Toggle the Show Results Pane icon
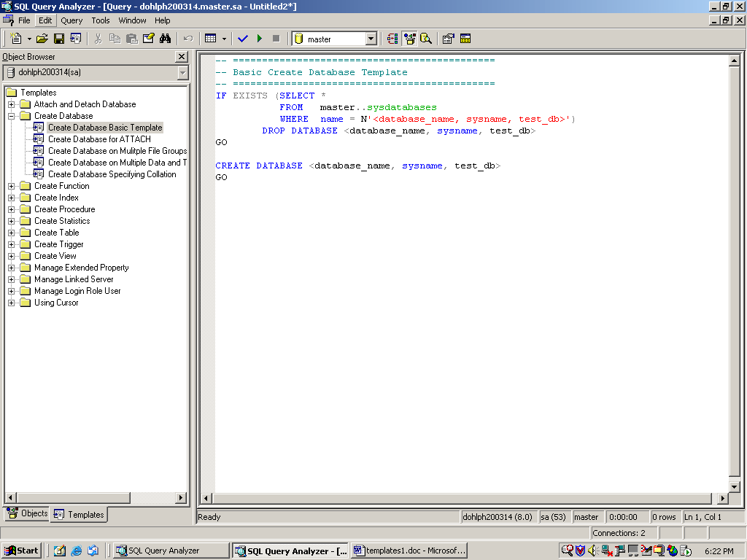 pos(465,39)
